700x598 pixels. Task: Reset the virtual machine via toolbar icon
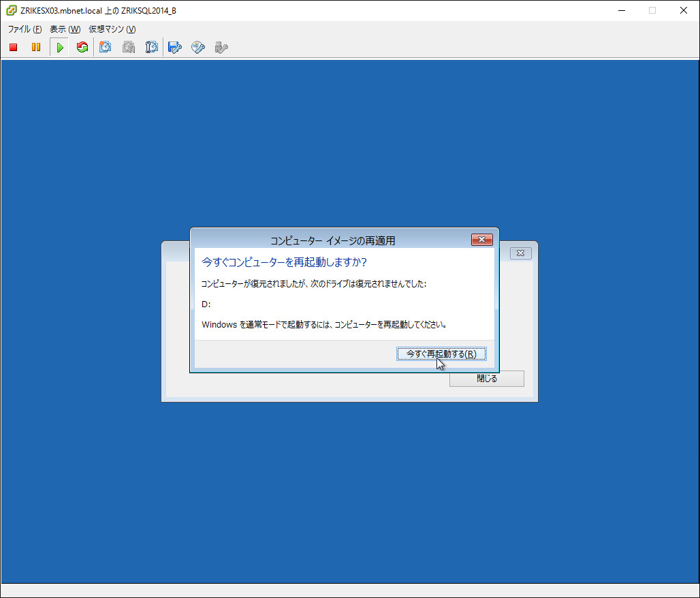click(82, 48)
